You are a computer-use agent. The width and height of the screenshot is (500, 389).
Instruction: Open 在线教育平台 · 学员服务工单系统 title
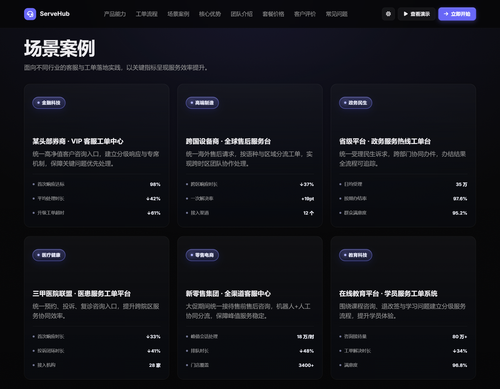coord(388,294)
